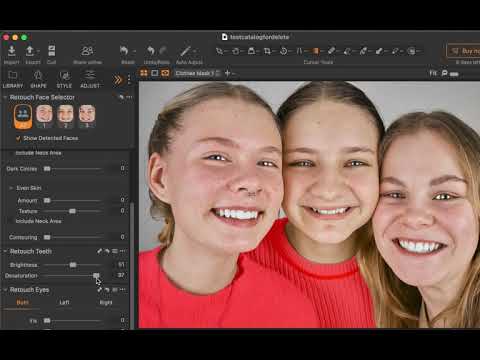Select the pan cursor tool

click(235, 51)
